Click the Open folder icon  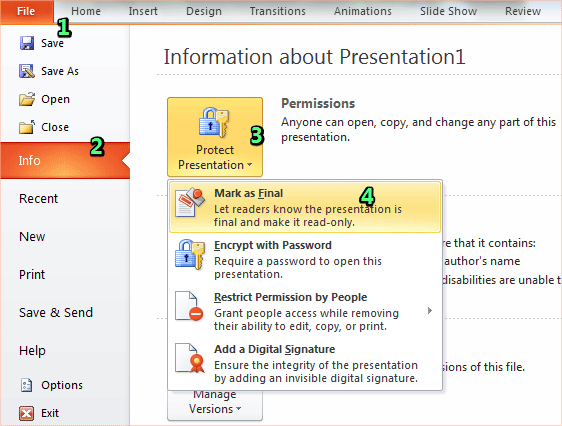[x=27, y=99]
